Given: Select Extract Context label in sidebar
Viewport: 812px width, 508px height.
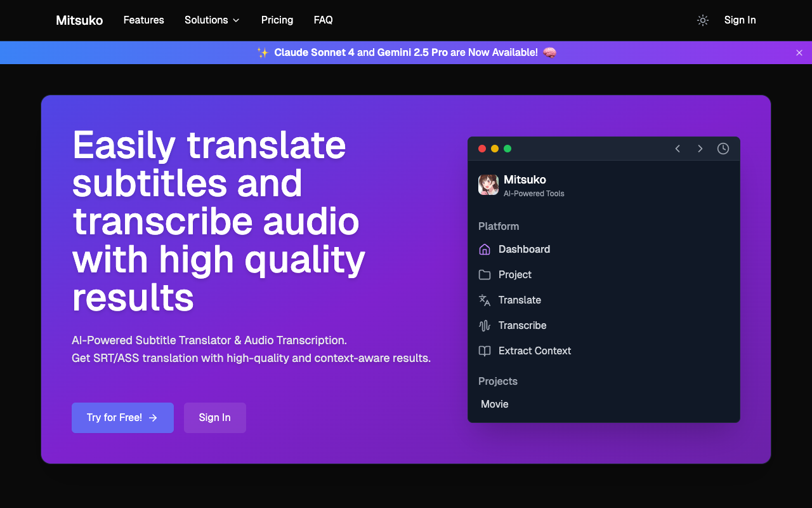Looking at the screenshot, I should 535,351.
